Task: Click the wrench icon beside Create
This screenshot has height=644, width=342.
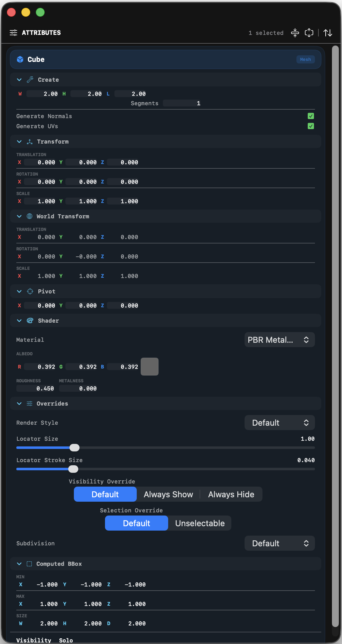Action: (x=30, y=79)
